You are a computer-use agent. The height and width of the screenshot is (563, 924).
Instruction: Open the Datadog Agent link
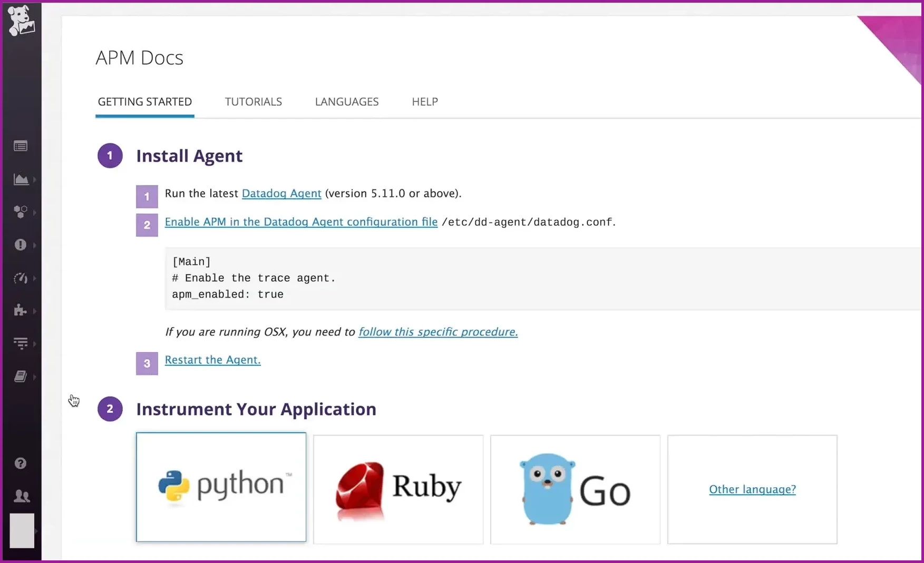point(281,193)
